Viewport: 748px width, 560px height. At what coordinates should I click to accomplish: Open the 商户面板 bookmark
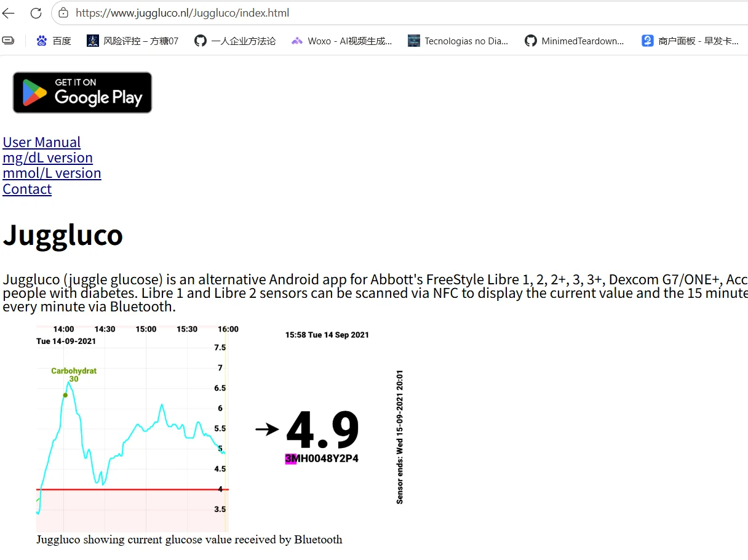pyautogui.click(x=690, y=41)
